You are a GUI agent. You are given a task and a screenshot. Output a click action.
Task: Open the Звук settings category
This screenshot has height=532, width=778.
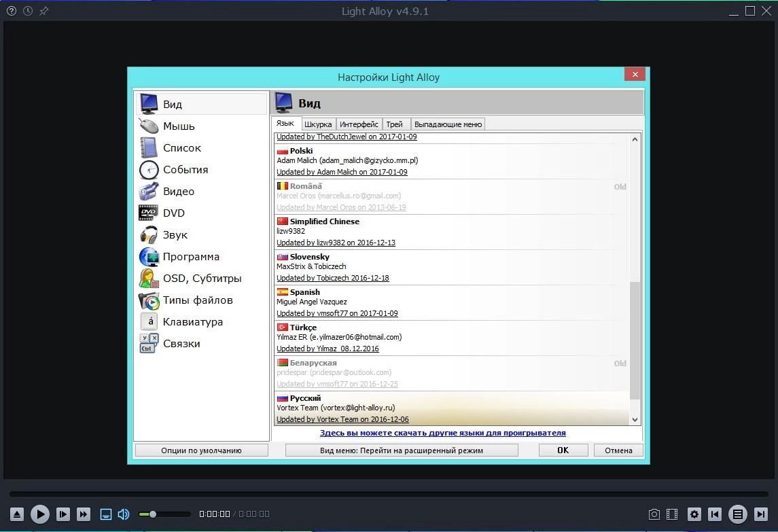tap(201, 234)
